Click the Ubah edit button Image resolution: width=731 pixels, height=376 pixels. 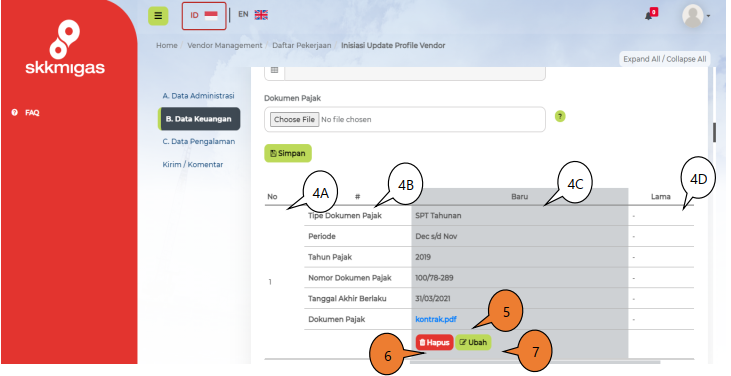pyautogui.click(x=473, y=342)
